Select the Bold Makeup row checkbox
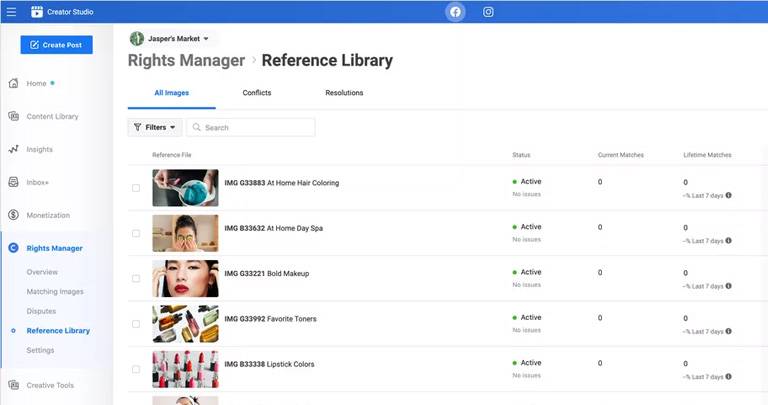768x405 pixels. click(136, 279)
